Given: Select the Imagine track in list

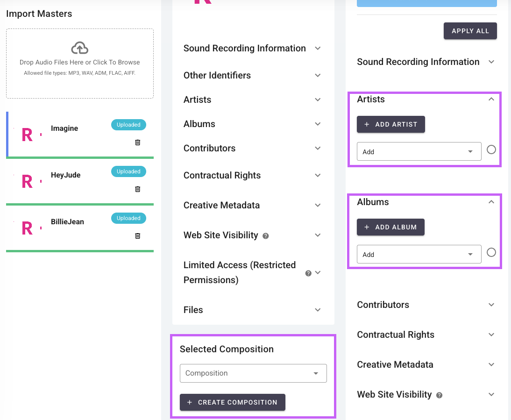Looking at the screenshot, I should [x=64, y=128].
